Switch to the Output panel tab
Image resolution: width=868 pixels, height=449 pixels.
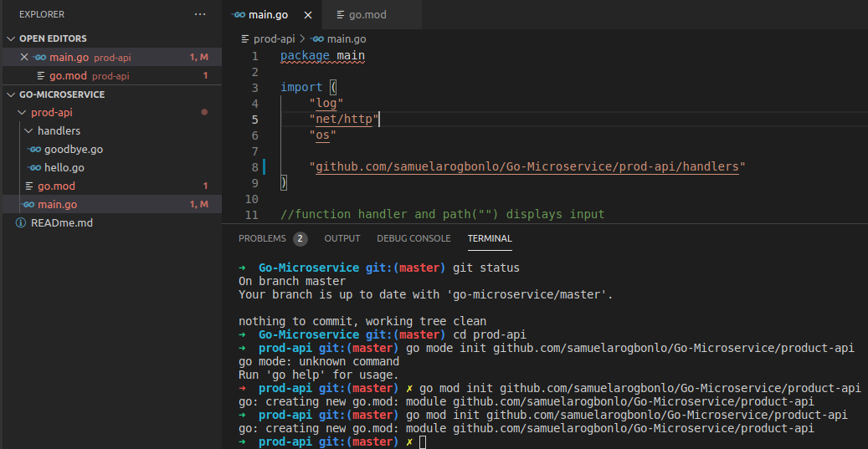pyautogui.click(x=342, y=238)
